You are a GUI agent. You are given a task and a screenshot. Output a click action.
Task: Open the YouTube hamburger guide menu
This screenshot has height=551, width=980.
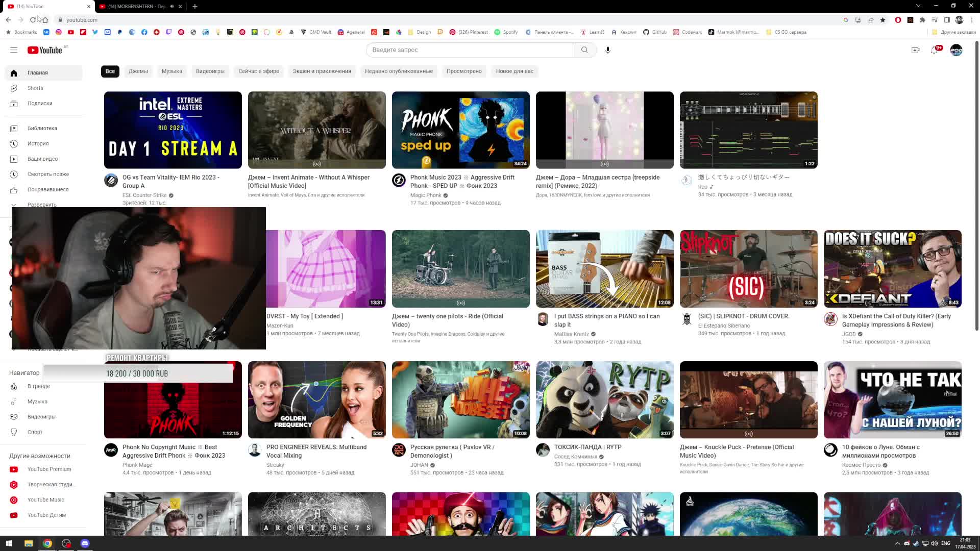14,50
